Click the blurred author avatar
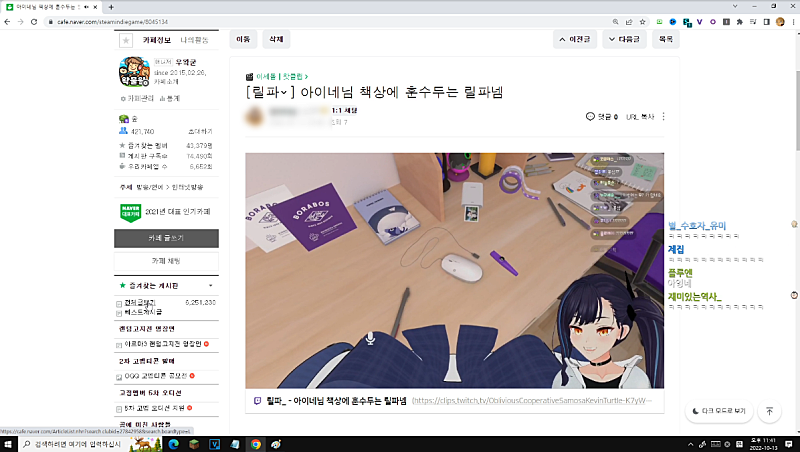The height and width of the screenshot is (452, 800). [255, 116]
